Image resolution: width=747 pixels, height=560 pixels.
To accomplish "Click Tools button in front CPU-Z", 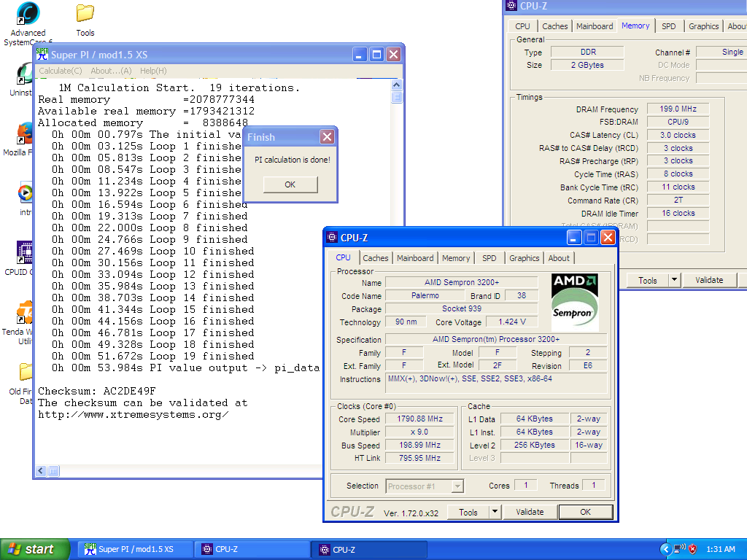I will coord(468,513).
